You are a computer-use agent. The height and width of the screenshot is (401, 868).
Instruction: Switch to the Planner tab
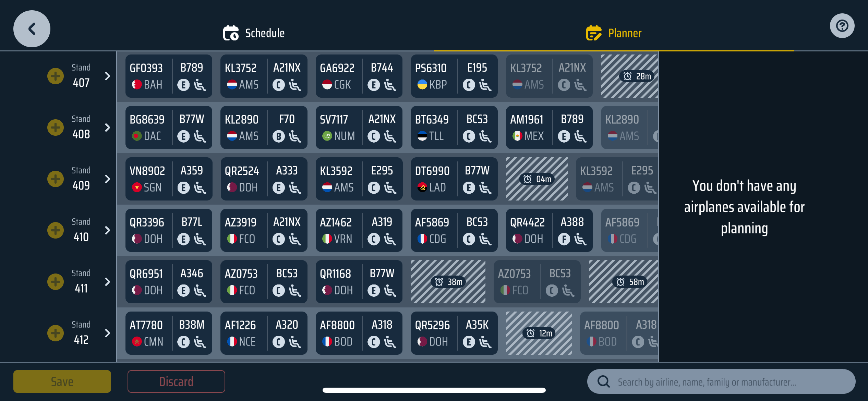pyautogui.click(x=614, y=33)
